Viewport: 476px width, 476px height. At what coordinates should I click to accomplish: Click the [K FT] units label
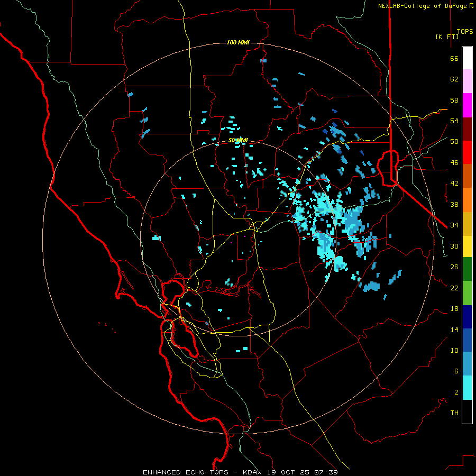pos(447,37)
